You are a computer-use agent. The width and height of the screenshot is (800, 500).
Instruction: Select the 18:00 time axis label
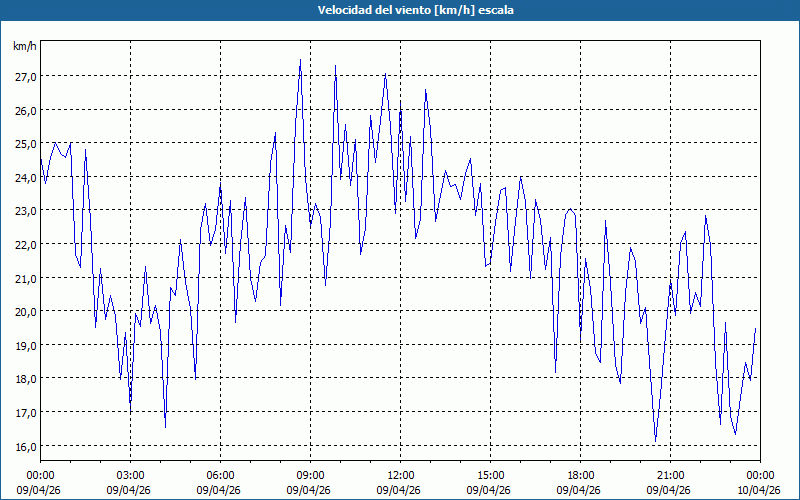coord(580,475)
